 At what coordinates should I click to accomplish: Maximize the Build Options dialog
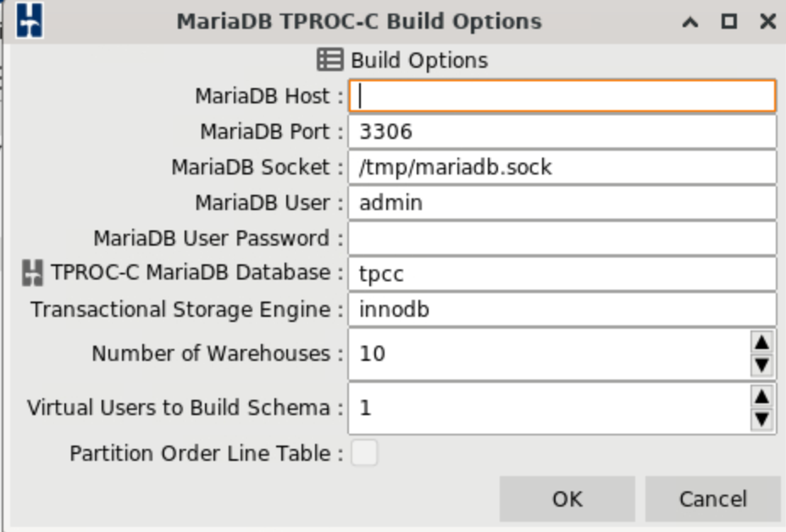728,21
